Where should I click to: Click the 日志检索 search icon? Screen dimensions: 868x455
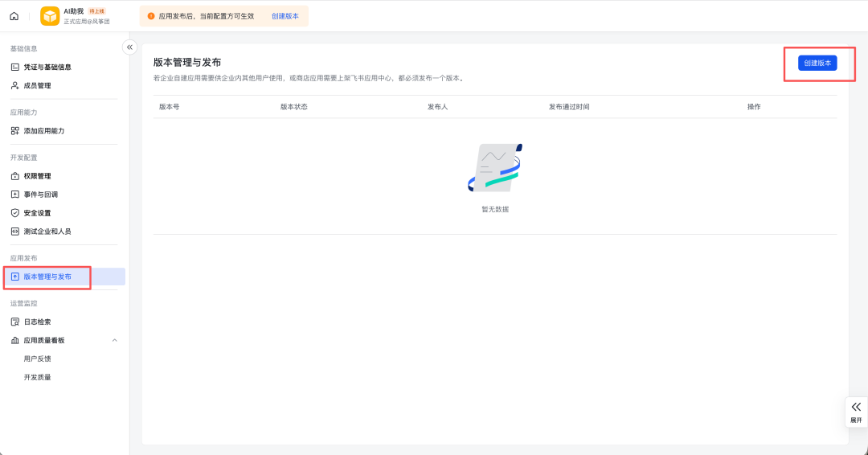(x=15, y=322)
